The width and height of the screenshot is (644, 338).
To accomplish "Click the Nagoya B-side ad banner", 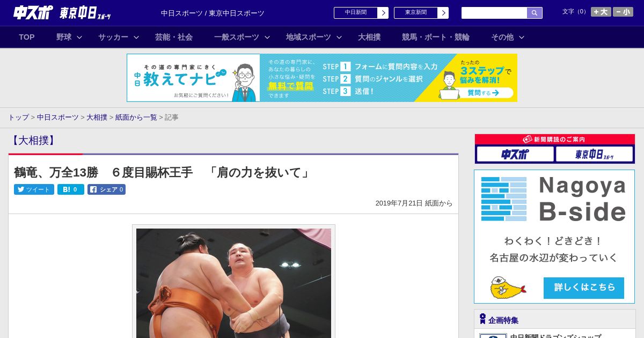I will pyautogui.click(x=554, y=237).
